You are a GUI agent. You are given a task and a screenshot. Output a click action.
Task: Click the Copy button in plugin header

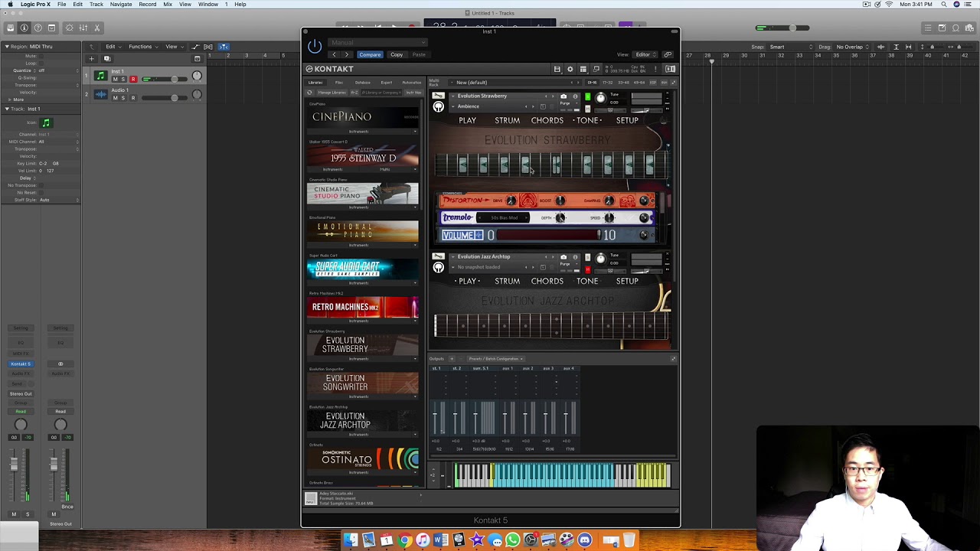(x=397, y=54)
